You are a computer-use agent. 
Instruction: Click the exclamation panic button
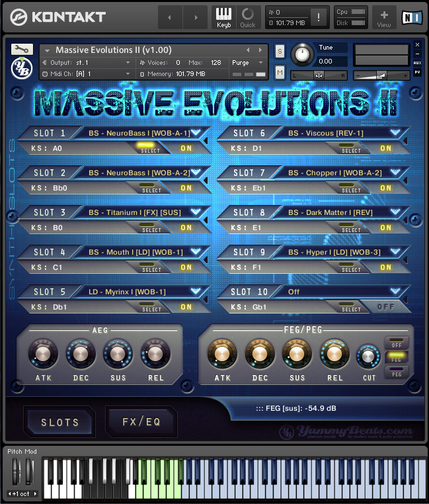tap(319, 17)
